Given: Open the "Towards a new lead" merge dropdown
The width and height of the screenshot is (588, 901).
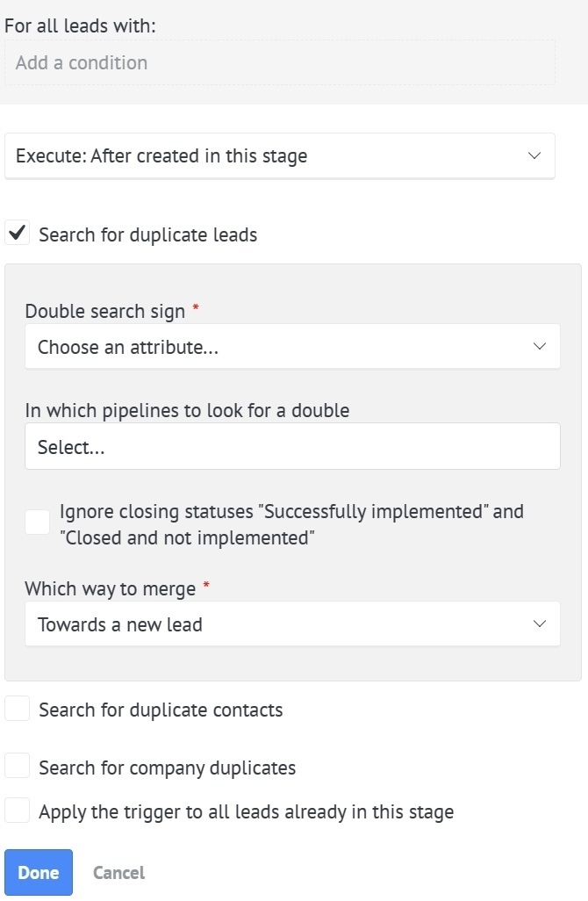Looking at the screenshot, I should coord(281,624).
